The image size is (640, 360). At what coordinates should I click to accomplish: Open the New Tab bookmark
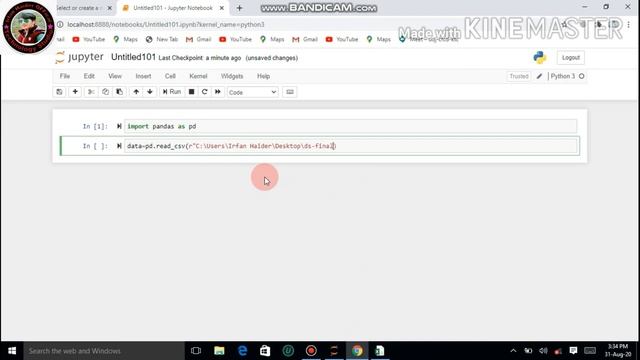(162, 40)
